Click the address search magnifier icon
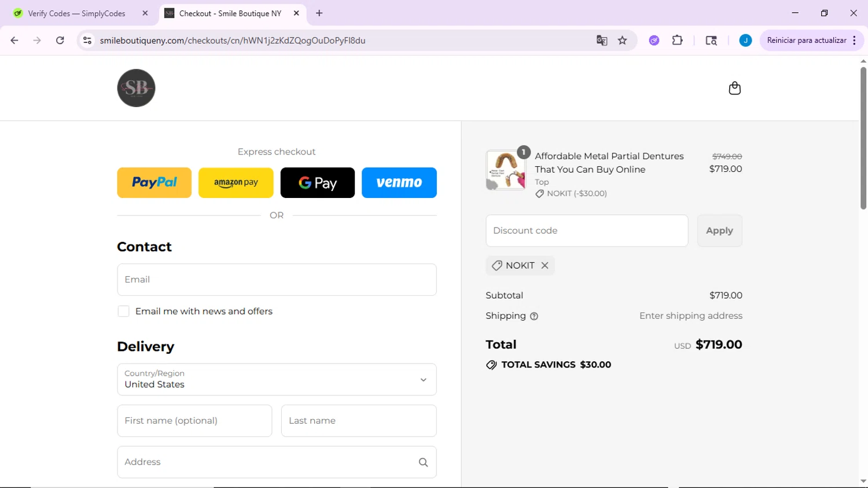The height and width of the screenshot is (488, 868). pos(423,462)
